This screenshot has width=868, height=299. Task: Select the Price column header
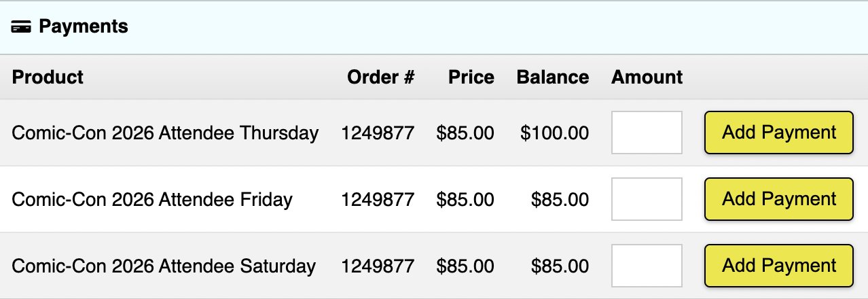pos(471,77)
